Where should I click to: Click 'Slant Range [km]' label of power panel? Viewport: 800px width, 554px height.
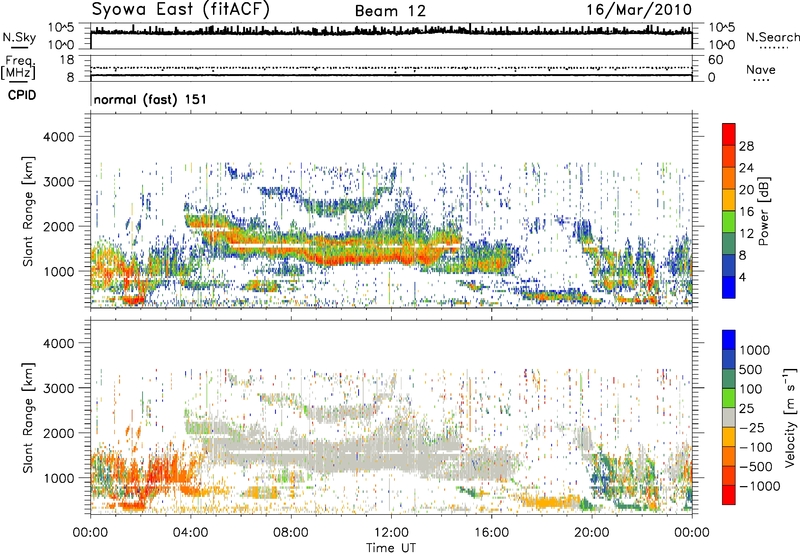pyautogui.click(x=28, y=211)
